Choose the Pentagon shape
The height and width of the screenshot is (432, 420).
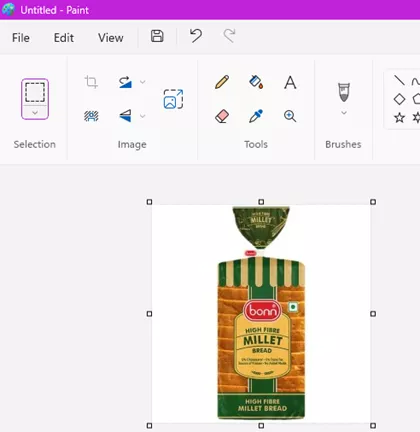(416, 99)
